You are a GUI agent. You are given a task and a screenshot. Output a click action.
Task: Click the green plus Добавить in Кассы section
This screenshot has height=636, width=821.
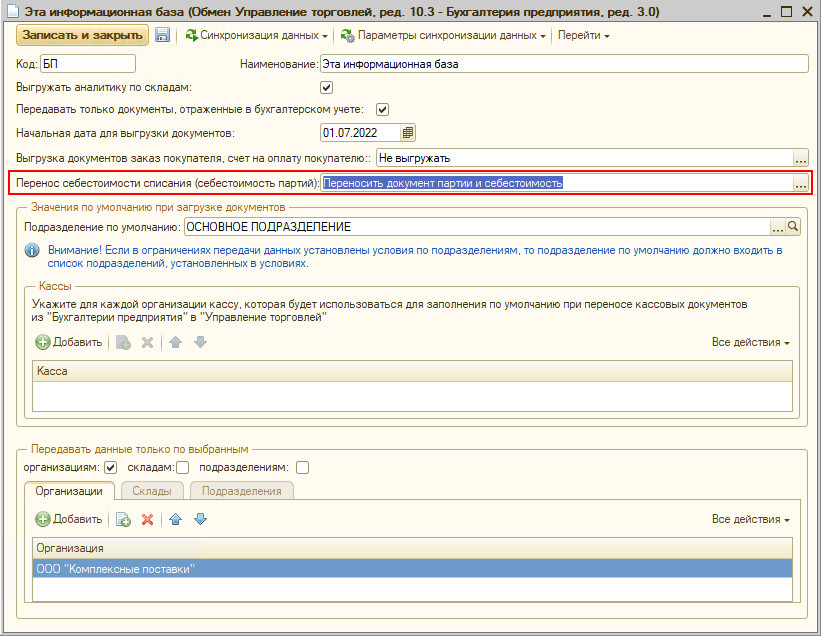click(69, 342)
